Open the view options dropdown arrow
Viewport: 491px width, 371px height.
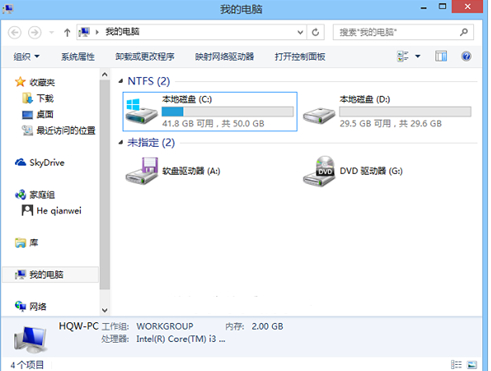point(418,56)
